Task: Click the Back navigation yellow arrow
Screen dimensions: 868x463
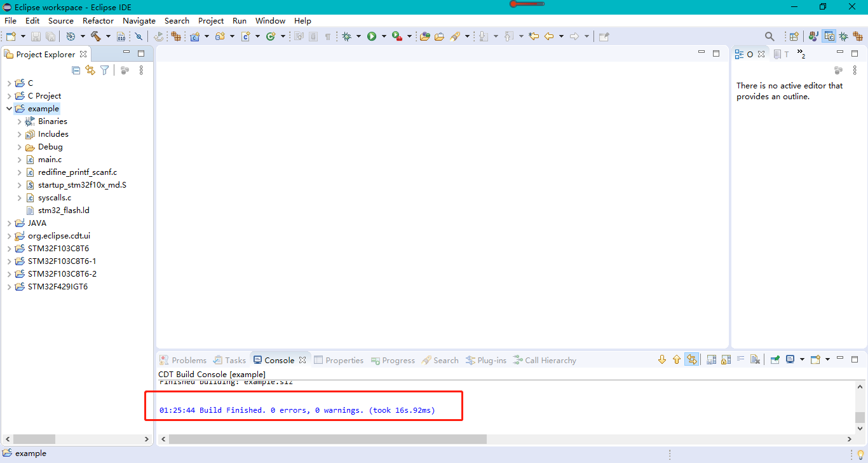Action: (x=549, y=36)
